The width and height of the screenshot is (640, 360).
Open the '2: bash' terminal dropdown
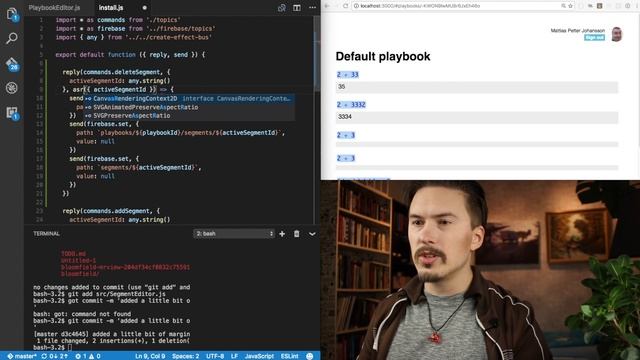click(x=234, y=233)
